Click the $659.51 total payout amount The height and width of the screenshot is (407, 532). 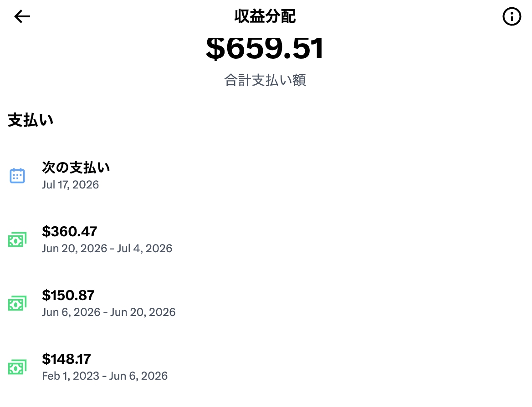(x=265, y=49)
